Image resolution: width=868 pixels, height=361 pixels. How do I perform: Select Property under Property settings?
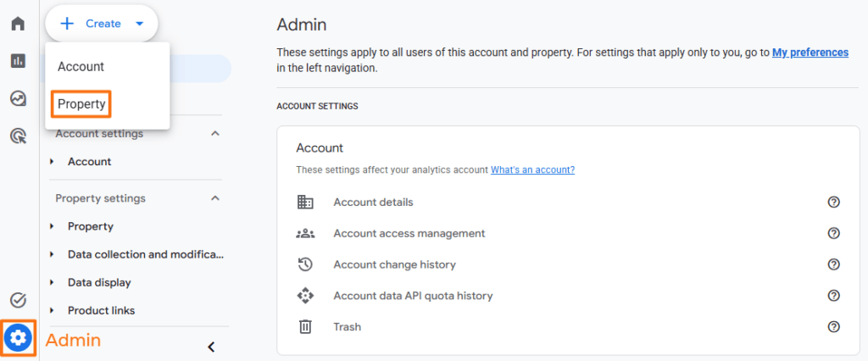pyautogui.click(x=90, y=226)
